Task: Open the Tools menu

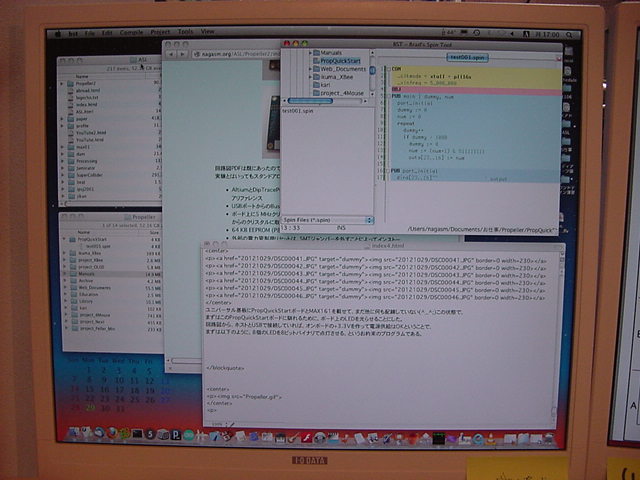Action: [185, 31]
